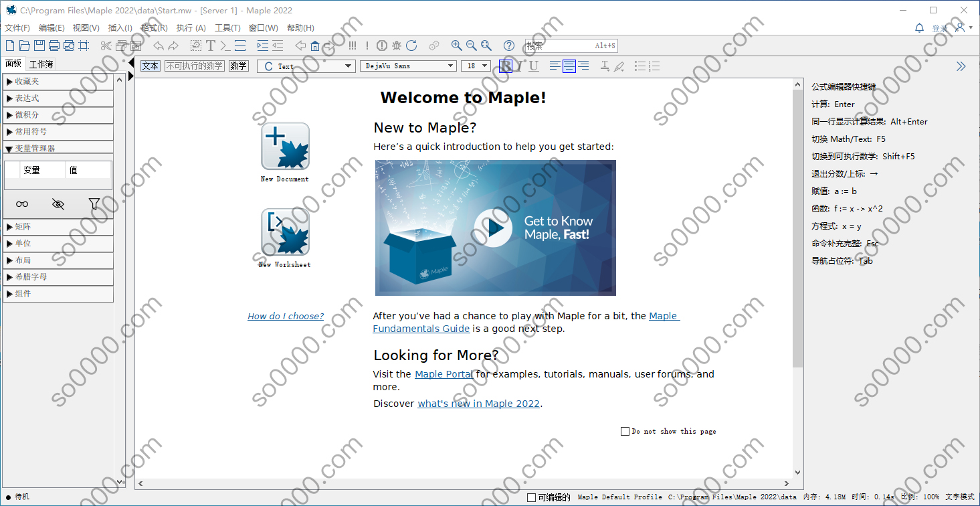
Task: Click the cut scissors icon
Action: pyautogui.click(x=106, y=46)
